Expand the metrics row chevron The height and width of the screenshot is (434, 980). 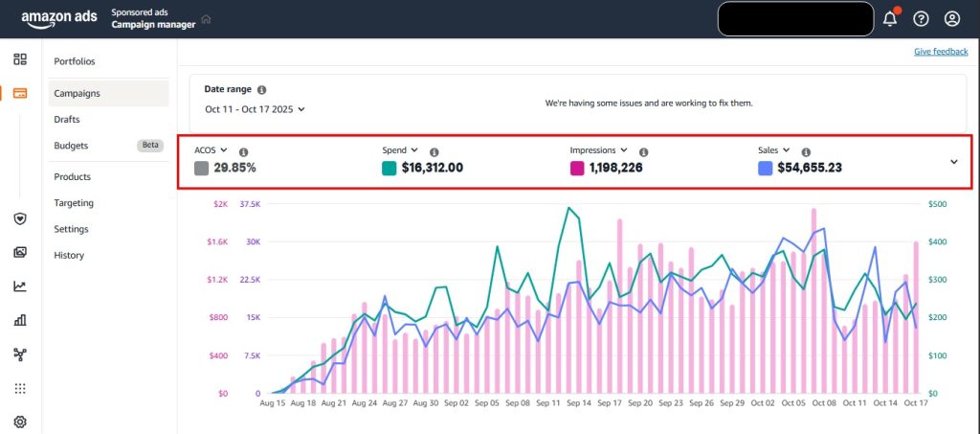click(953, 161)
